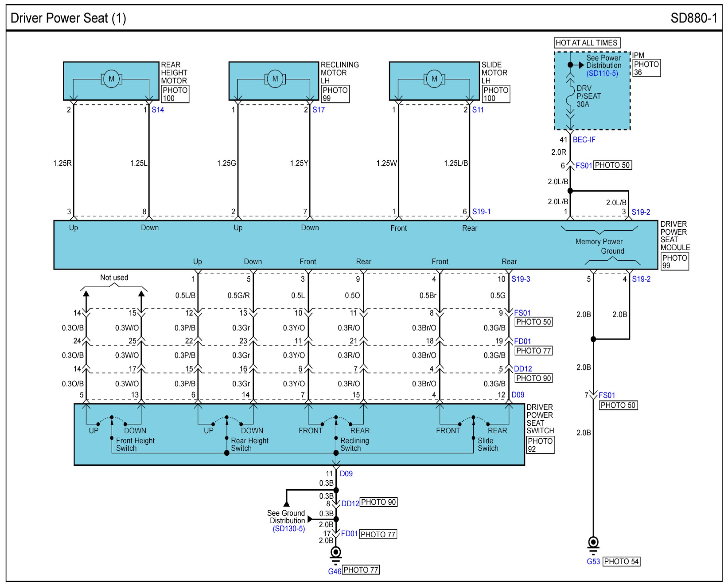Click the motor symbol in Reclining Motor LH
The height and width of the screenshot is (587, 728).
(x=275, y=79)
